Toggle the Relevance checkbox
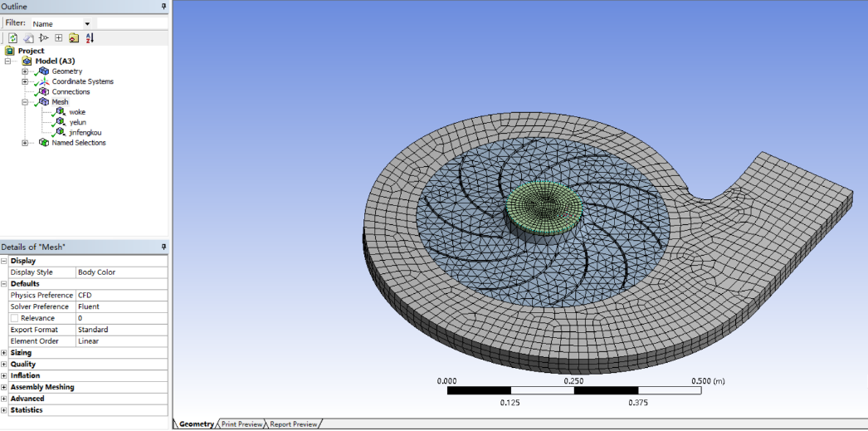 [14, 318]
